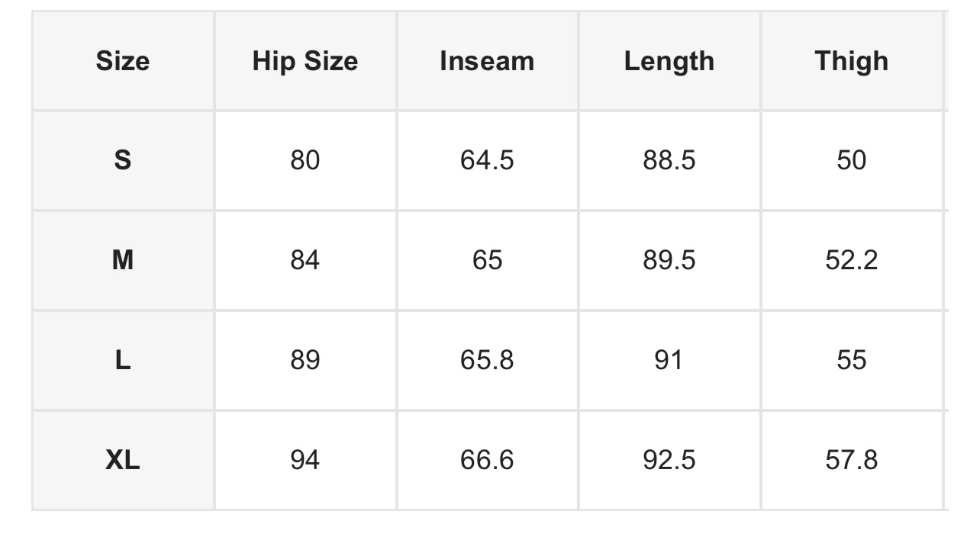Select the inseam value 65.8
The image size is (980, 537).
point(487,360)
